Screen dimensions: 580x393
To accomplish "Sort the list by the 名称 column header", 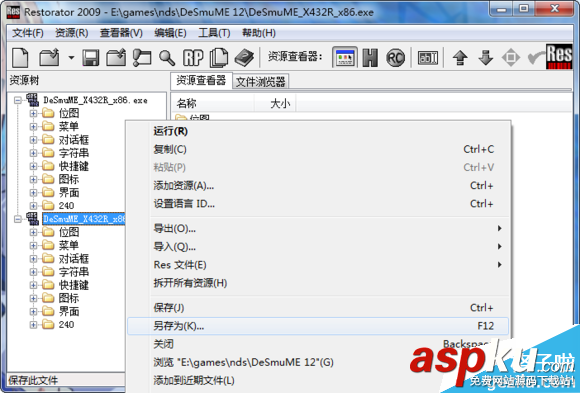I will coord(213,103).
